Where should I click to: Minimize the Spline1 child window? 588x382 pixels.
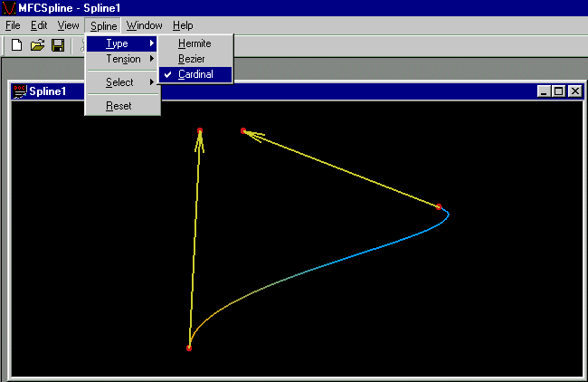pyautogui.click(x=544, y=91)
